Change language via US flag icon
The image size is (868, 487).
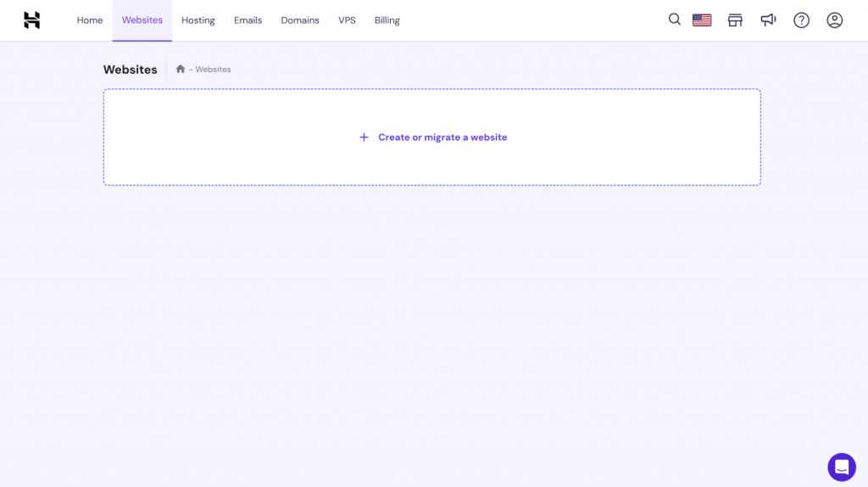702,20
